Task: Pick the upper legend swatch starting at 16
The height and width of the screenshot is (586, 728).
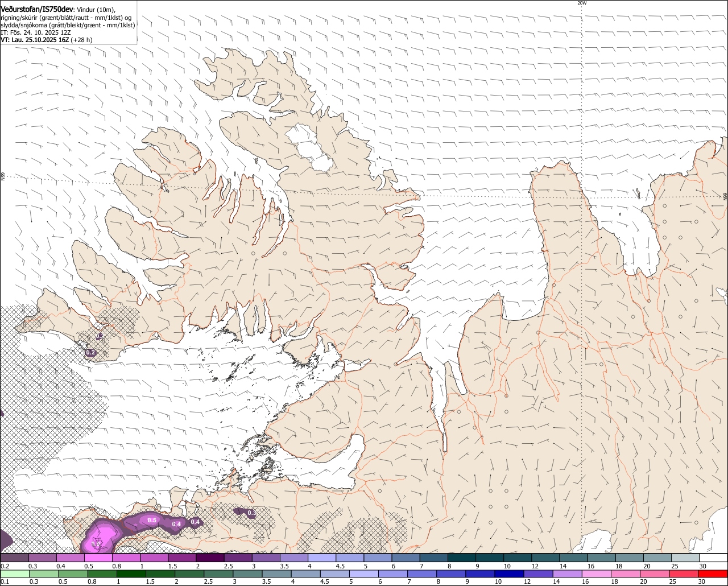Action: [601, 558]
